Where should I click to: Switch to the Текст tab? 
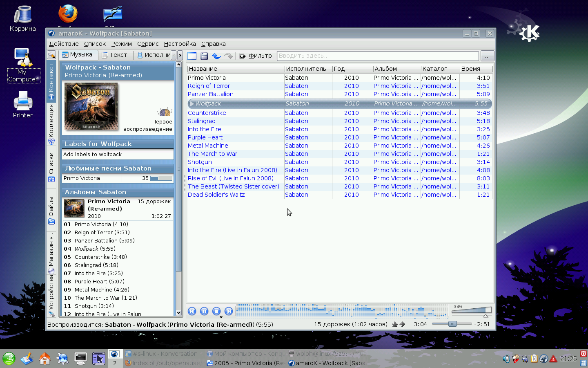(x=115, y=55)
